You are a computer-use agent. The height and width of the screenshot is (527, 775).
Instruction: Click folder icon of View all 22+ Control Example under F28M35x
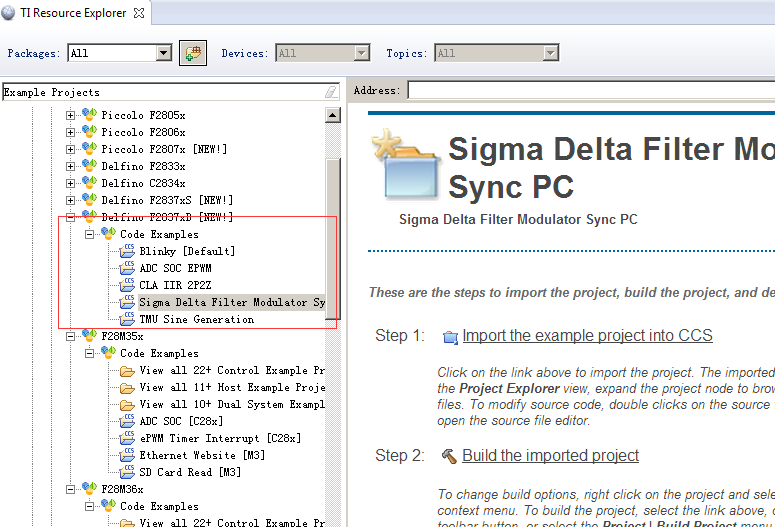[x=128, y=371]
